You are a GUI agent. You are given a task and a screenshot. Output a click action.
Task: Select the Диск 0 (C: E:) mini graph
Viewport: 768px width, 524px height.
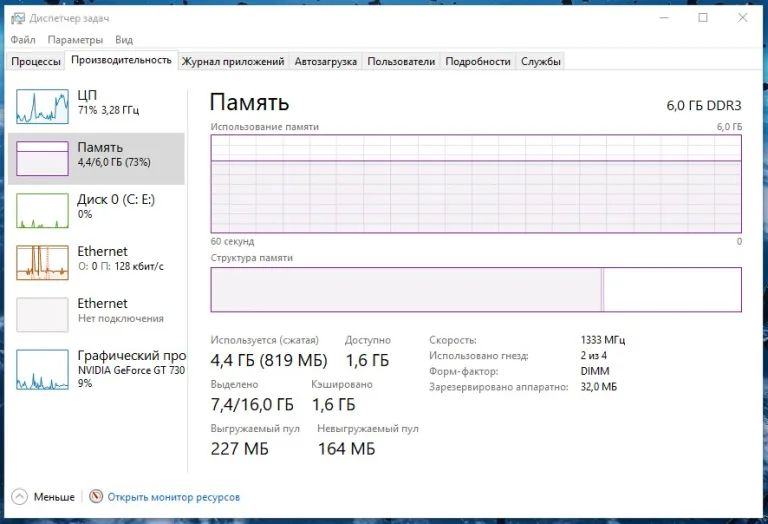[42, 211]
